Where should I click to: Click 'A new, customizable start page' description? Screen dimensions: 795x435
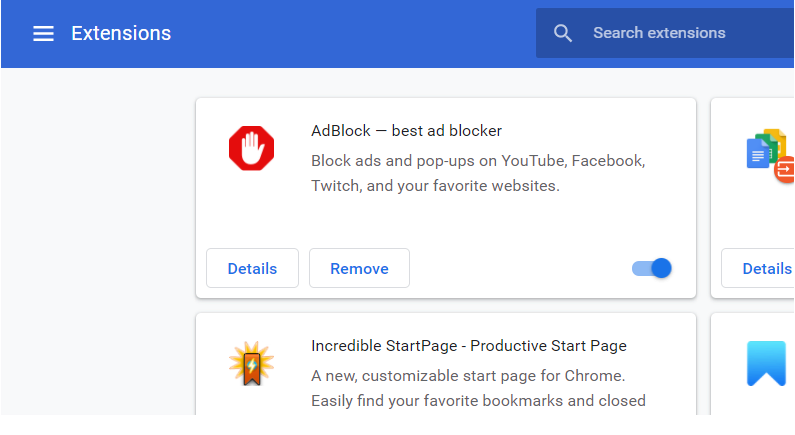(x=478, y=388)
